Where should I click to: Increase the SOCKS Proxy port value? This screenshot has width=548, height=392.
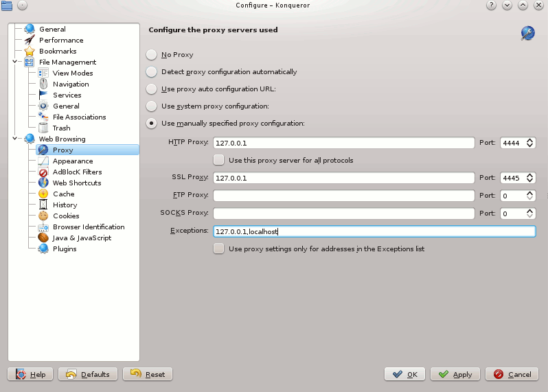530,211
